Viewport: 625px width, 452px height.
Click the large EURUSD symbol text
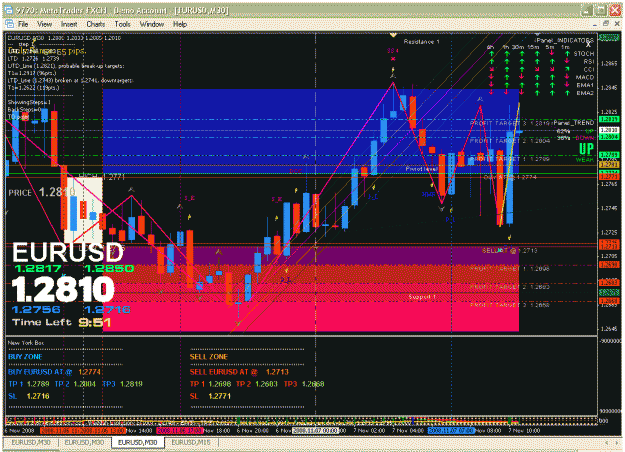click(x=67, y=253)
